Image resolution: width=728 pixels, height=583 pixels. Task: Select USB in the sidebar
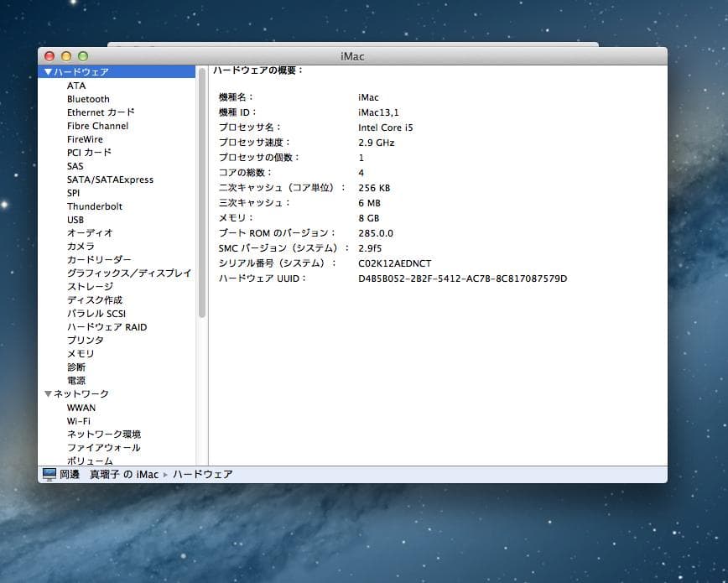[x=76, y=219]
